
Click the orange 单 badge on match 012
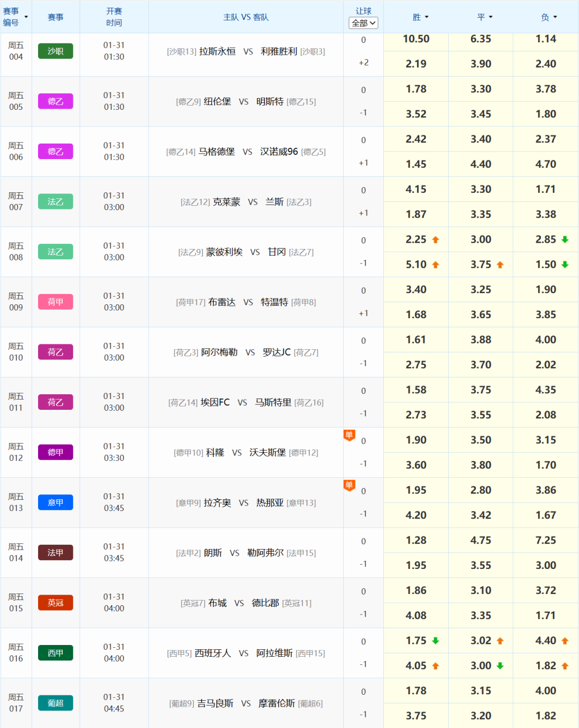pyautogui.click(x=349, y=436)
